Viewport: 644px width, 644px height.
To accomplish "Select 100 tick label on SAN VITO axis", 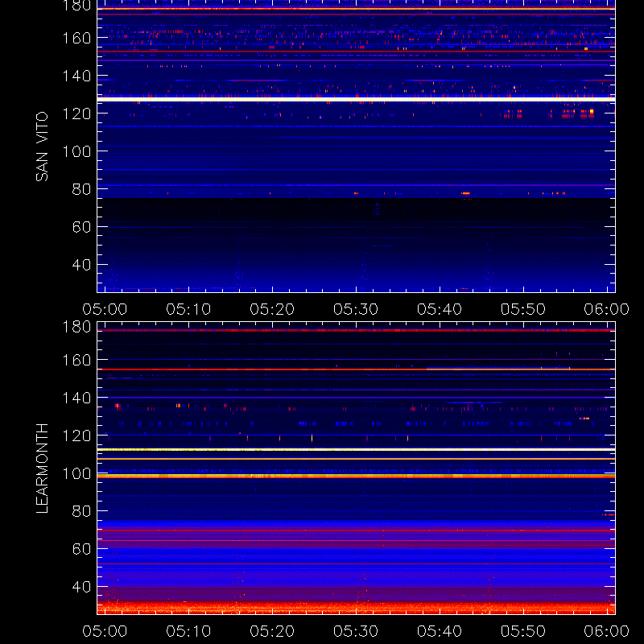I will [76, 151].
